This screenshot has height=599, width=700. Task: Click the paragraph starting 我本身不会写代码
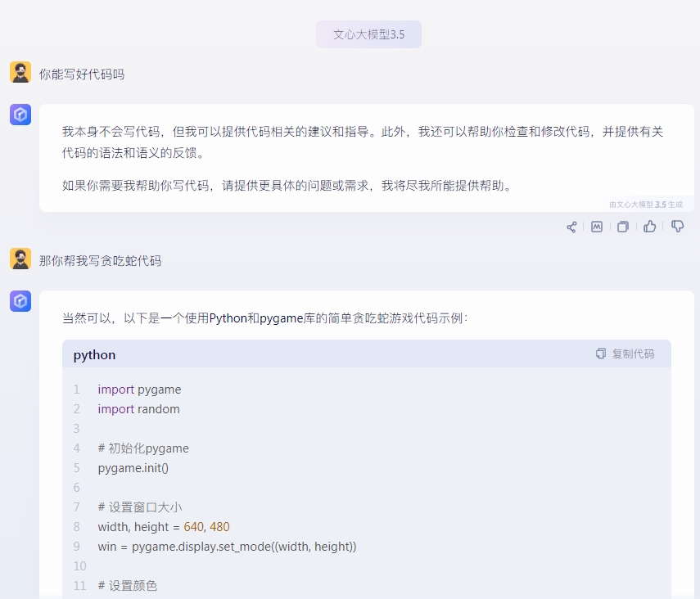(x=363, y=142)
